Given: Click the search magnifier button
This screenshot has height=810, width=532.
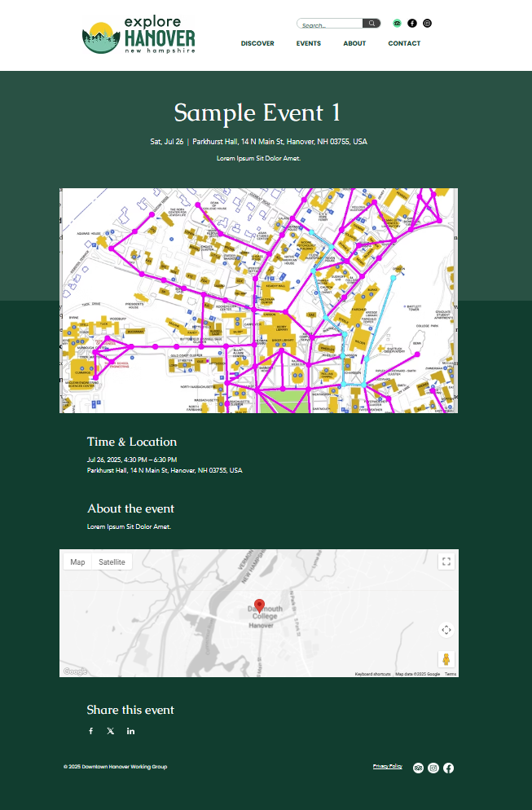Looking at the screenshot, I should pos(372,24).
